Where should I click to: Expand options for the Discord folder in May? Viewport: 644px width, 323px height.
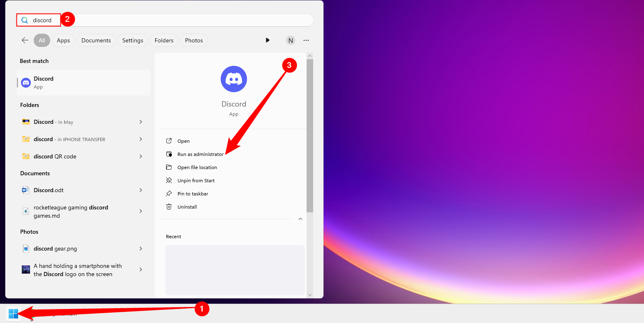click(x=141, y=122)
